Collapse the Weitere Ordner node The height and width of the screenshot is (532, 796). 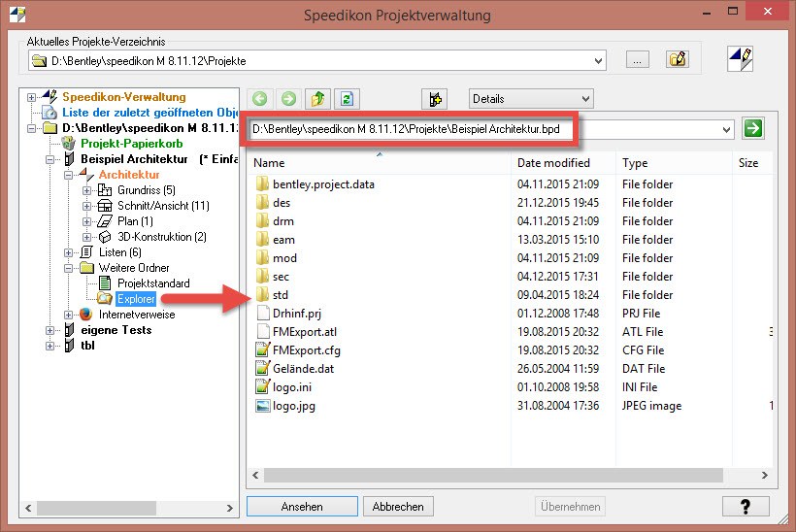[x=69, y=268]
